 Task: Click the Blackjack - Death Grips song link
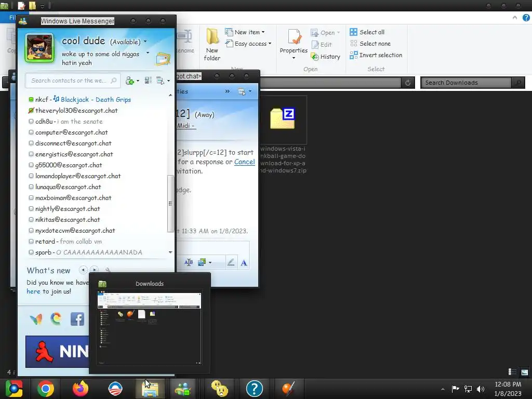coord(96,99)
